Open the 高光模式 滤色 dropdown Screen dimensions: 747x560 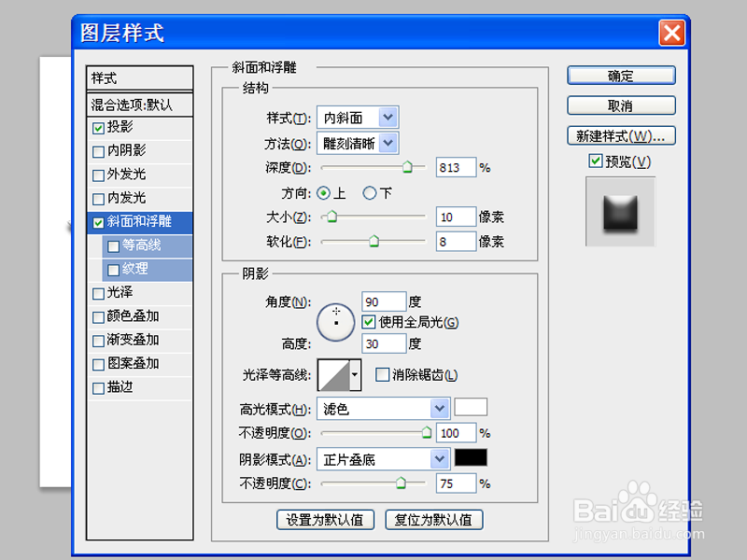pos(384,409)
